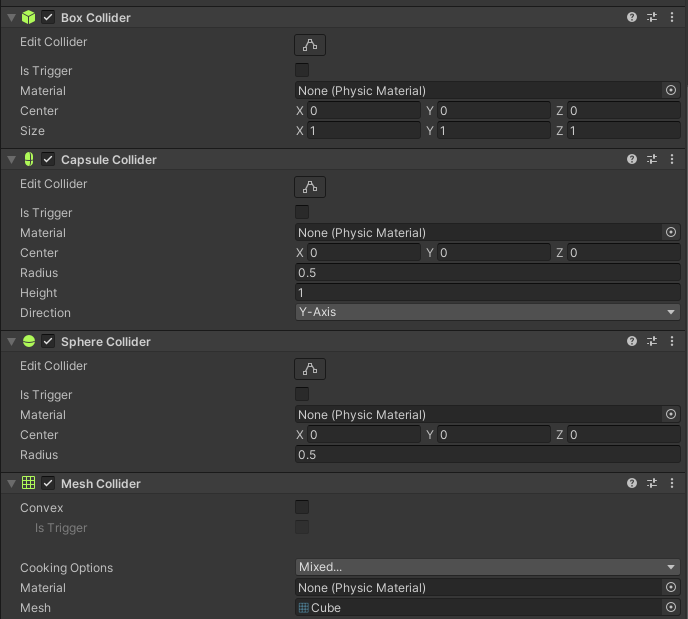Open Capsule Collider preset settings

[652, 159]
